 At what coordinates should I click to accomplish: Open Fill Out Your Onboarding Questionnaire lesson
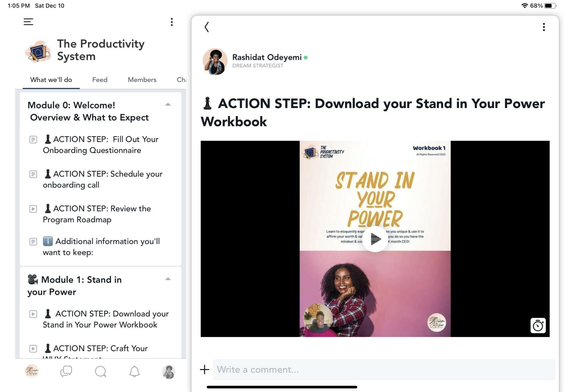click(x=101, y=145)
